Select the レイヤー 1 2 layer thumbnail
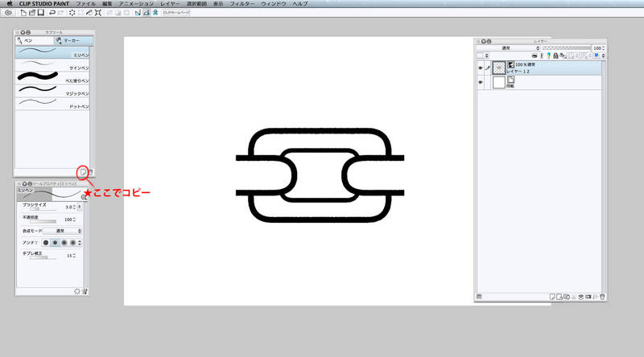The height and width of the screenshot is (357, 644). 498,68
